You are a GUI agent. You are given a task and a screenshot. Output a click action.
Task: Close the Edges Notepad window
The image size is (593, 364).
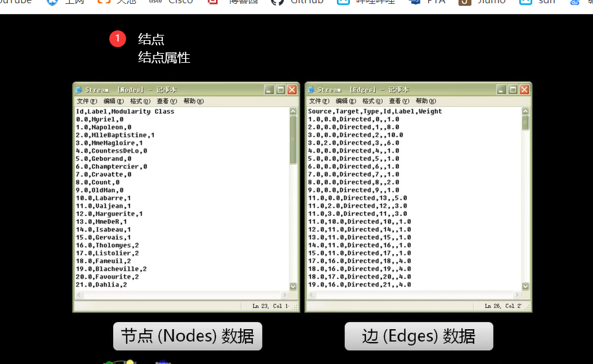coord(524,90)
